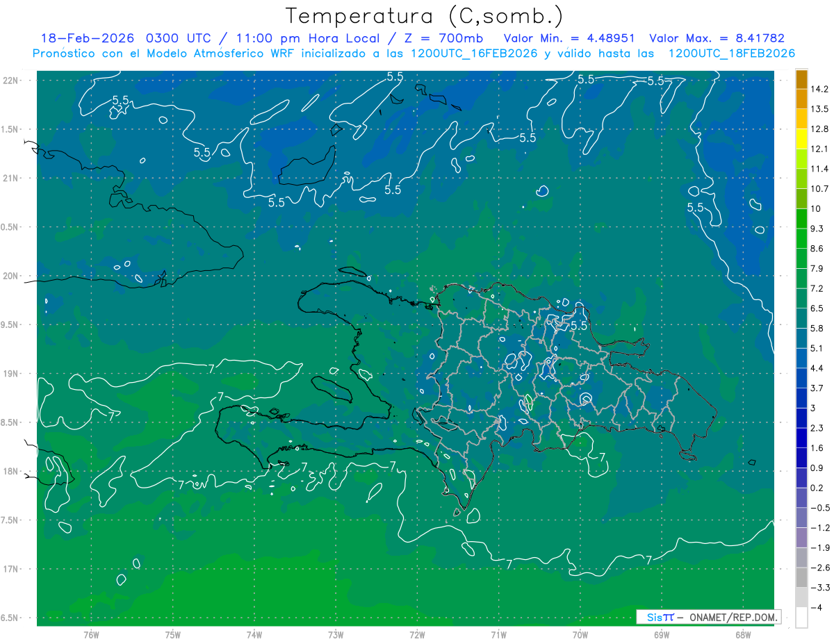The image size is (834, 644).
Task: Click the '71W' longitude tick label
Action: click(498, 635)
